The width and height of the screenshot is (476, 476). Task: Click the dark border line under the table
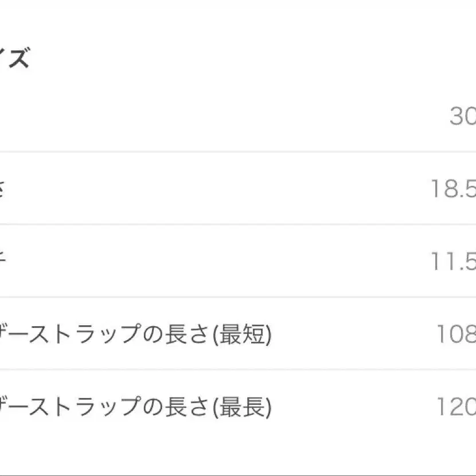coord(238,474)
